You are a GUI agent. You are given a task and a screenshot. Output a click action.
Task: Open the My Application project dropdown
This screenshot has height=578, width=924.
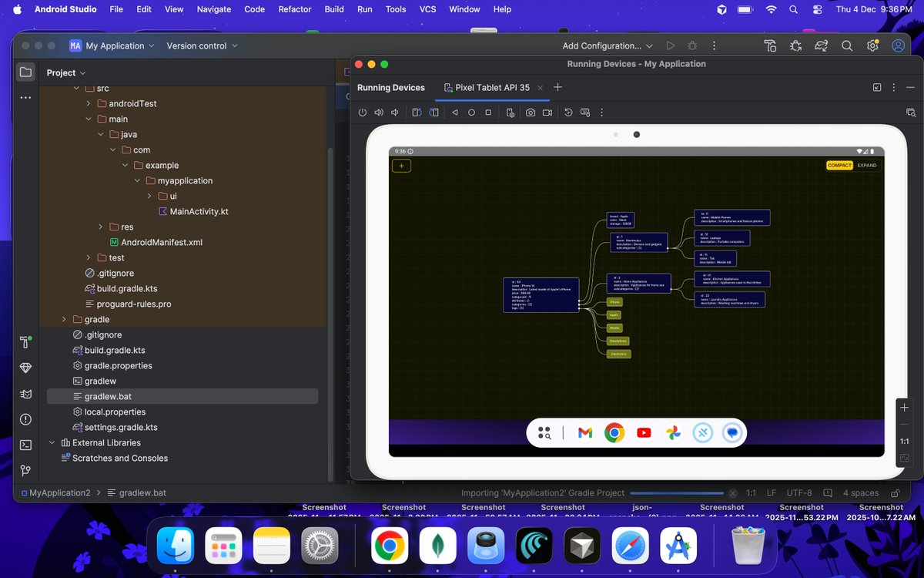tap(112, 45)
